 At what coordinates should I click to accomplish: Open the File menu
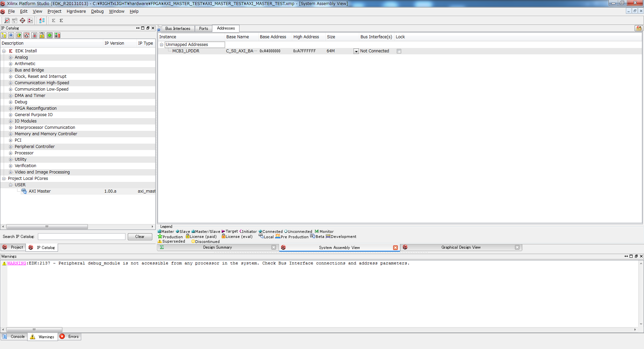[x=11, y=11]
